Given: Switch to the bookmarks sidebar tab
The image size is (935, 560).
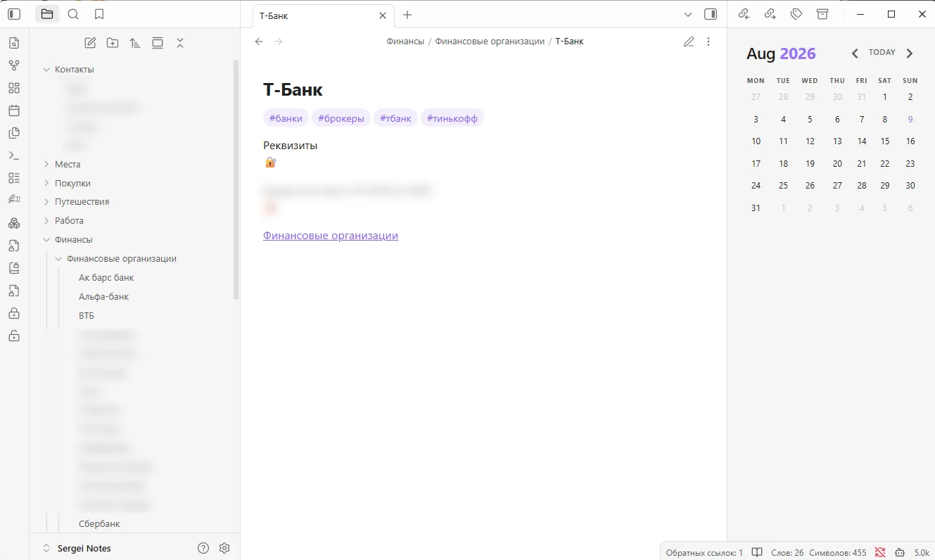Looking at the screenshot, I should (99, 14).
